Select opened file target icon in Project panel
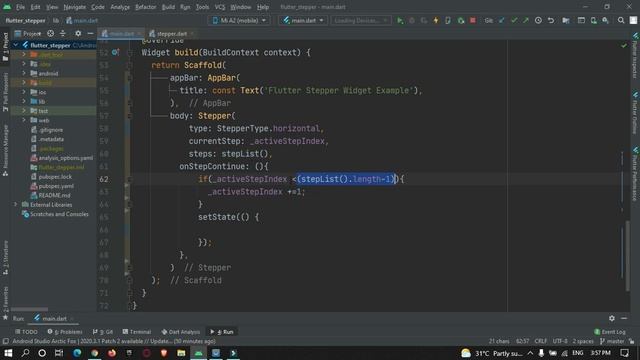 pos(50,33)
